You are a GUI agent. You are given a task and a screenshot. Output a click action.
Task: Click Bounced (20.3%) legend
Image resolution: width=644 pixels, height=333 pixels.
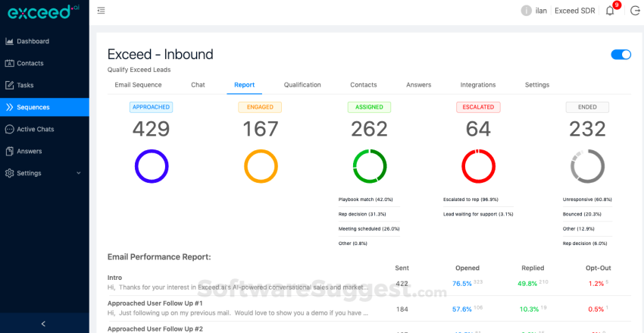click(x=582, y=214)
